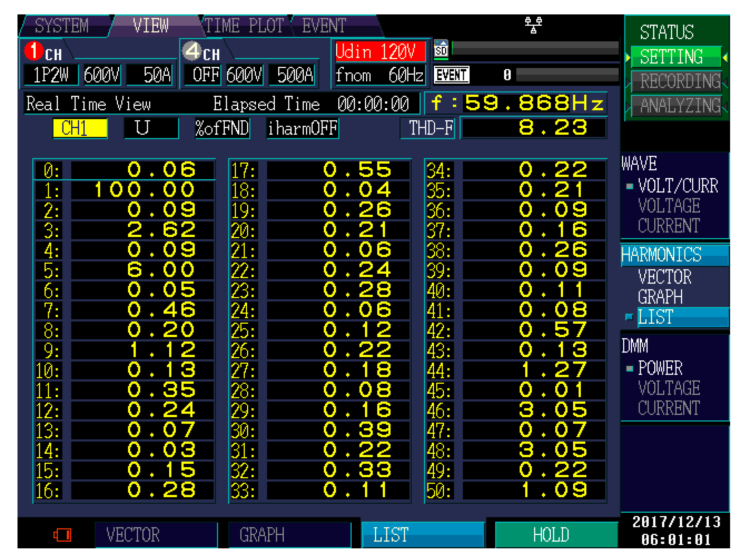Click the red channel 1 icon
This screenshot has height=560, width=750.
(x=34, y=51)
